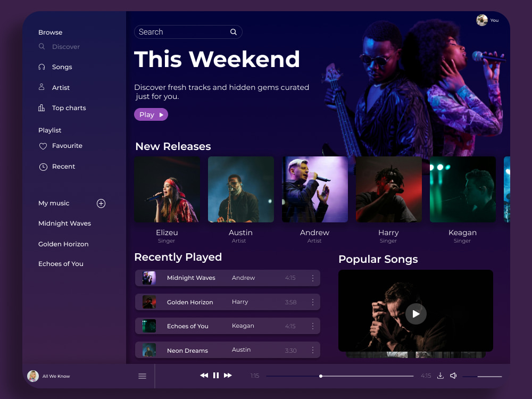Click the headphones icon beside Songs
The width and height of the screenshot is (532, 399).
tap(41, 67)
